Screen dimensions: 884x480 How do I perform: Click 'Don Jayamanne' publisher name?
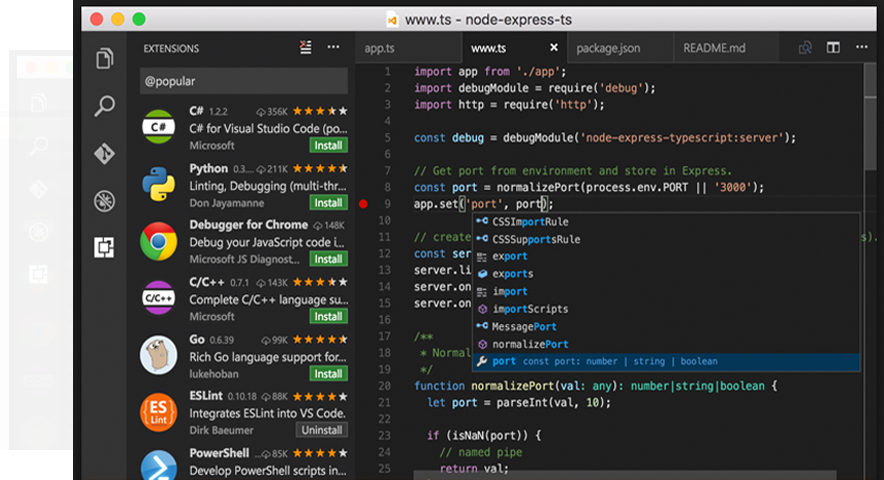tap(227, 202)
